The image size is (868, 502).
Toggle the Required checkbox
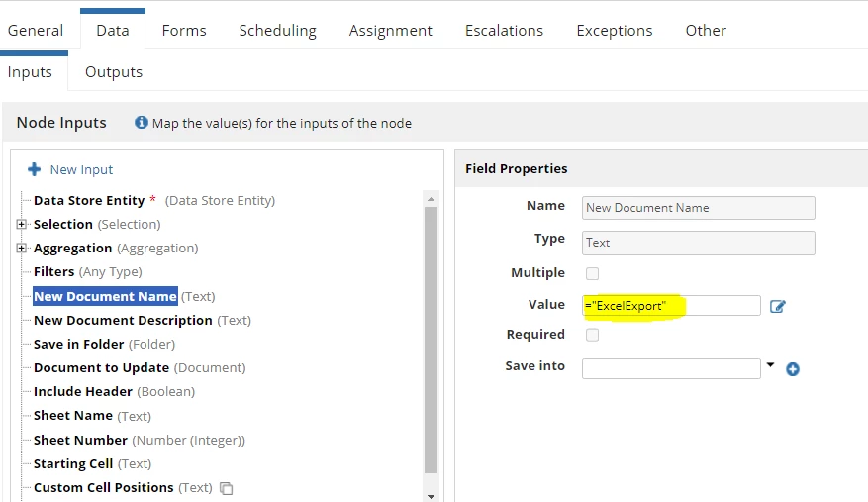point(592,335)
